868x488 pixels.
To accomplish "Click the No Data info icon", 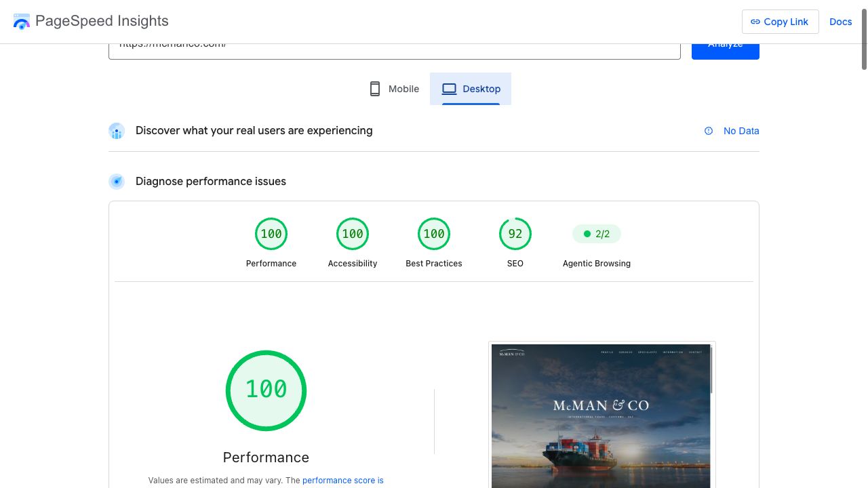I will (709, 131).
